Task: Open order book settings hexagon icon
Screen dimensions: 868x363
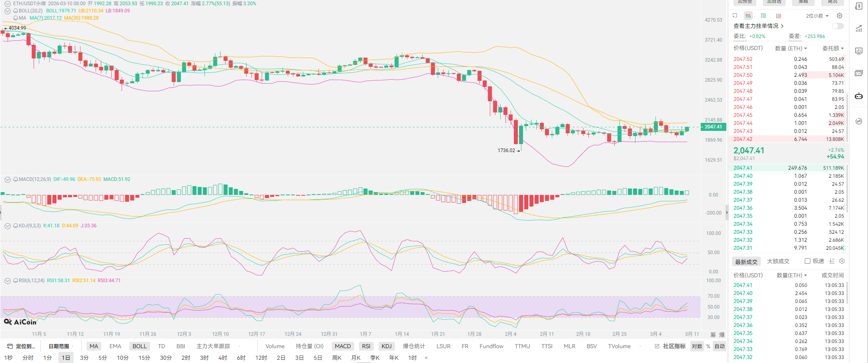Action: click(x=840, y=16)
